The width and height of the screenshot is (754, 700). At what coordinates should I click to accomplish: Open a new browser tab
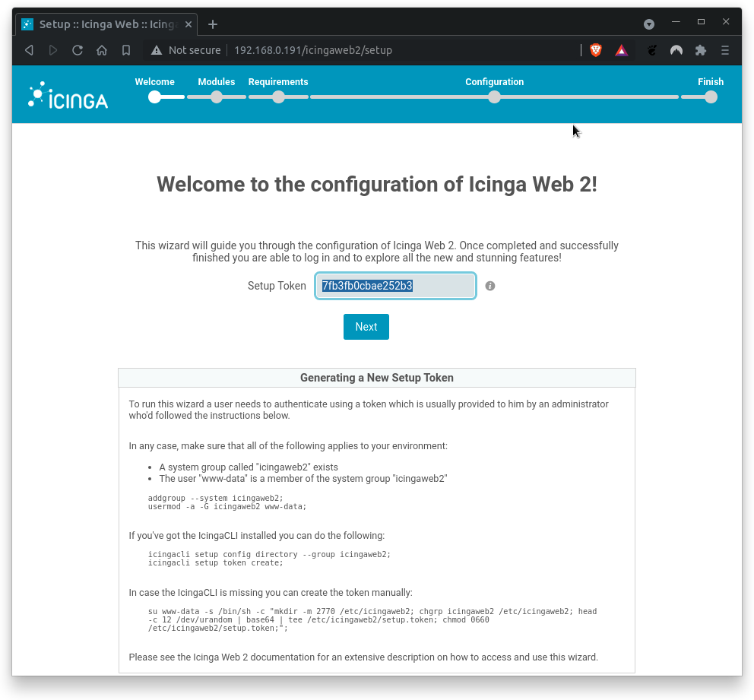pos(212,24)
